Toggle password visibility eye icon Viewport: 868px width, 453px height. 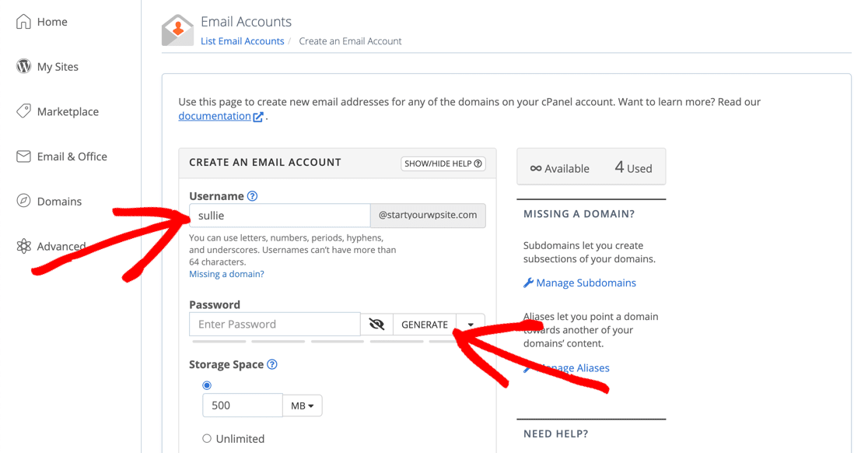click(x=376, y=325)
